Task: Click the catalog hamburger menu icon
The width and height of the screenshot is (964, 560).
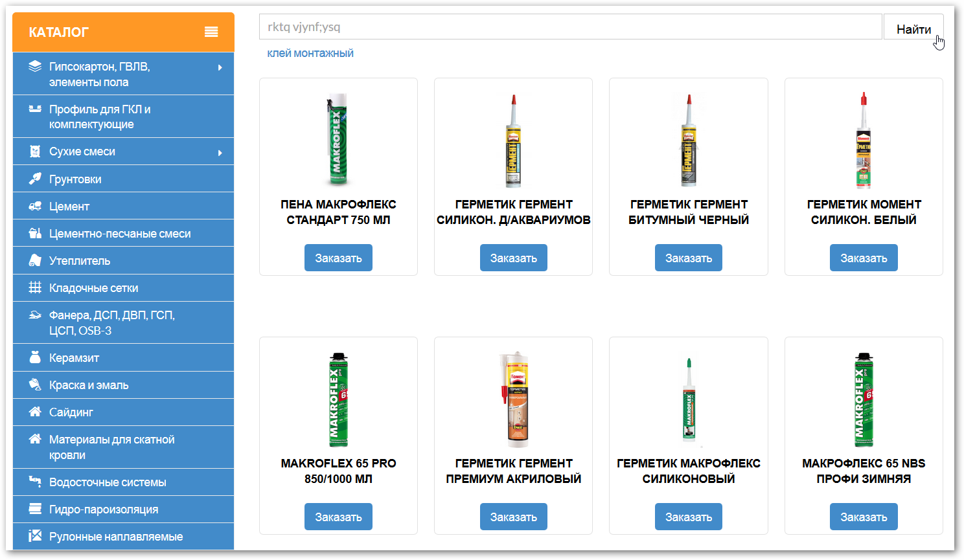Action: 211,32
